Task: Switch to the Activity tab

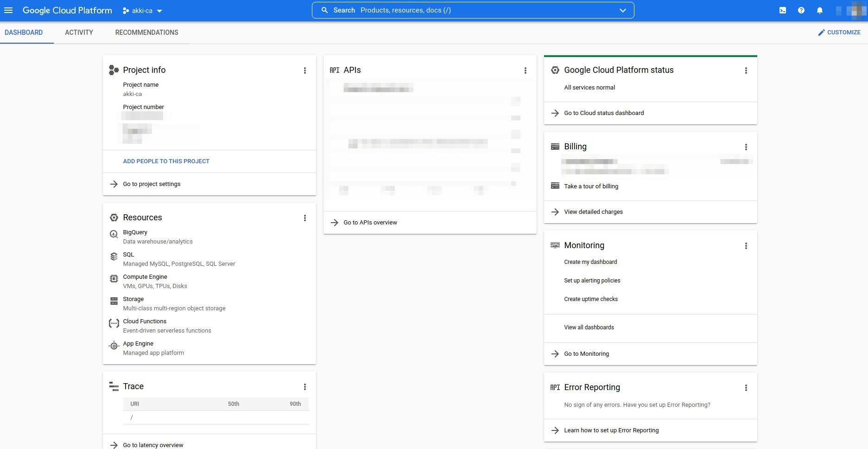Action: 79,32
